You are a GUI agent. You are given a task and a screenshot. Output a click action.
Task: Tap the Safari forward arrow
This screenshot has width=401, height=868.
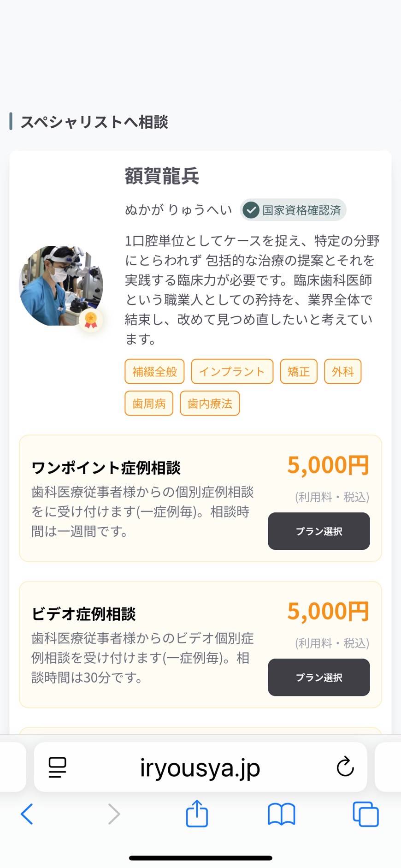[114, 814]
